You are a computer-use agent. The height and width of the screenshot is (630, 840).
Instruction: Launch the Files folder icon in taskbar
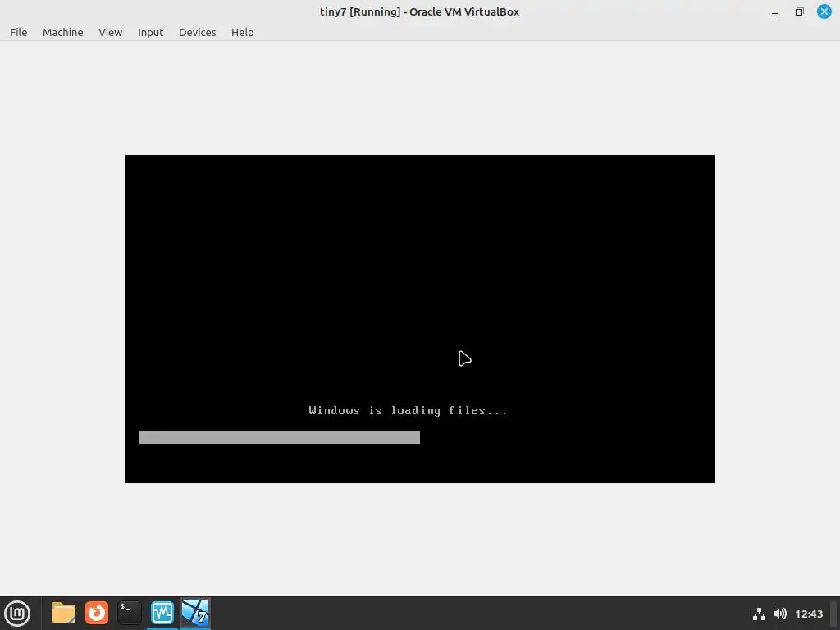64,613
